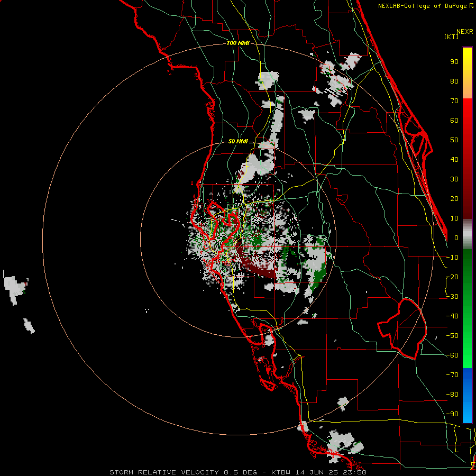Click the positive 20 scale value
Viewport: 476px width, 476px height.
pyautogui.click(x=454, y=198)
